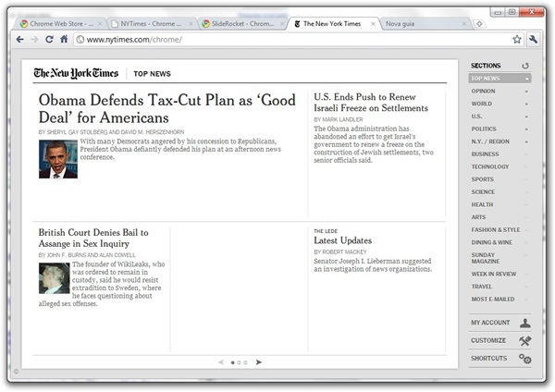Close the NYTimes - Chrome tab

tap(191, 24)
